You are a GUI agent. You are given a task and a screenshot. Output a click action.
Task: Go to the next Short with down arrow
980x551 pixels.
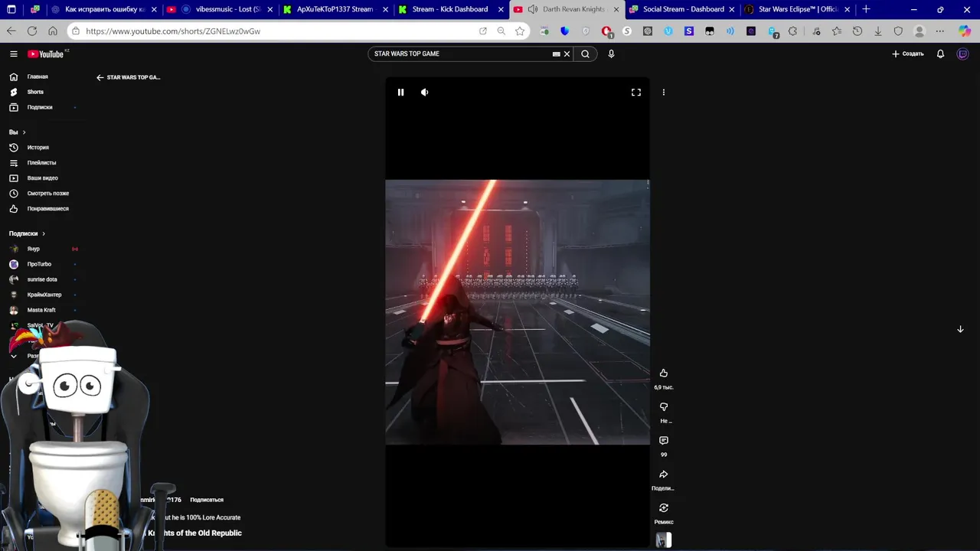(960, 329)
